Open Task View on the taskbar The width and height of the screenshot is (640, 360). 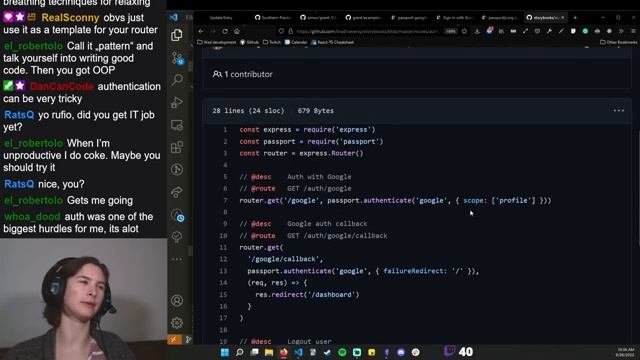click(x=254, y=352)
